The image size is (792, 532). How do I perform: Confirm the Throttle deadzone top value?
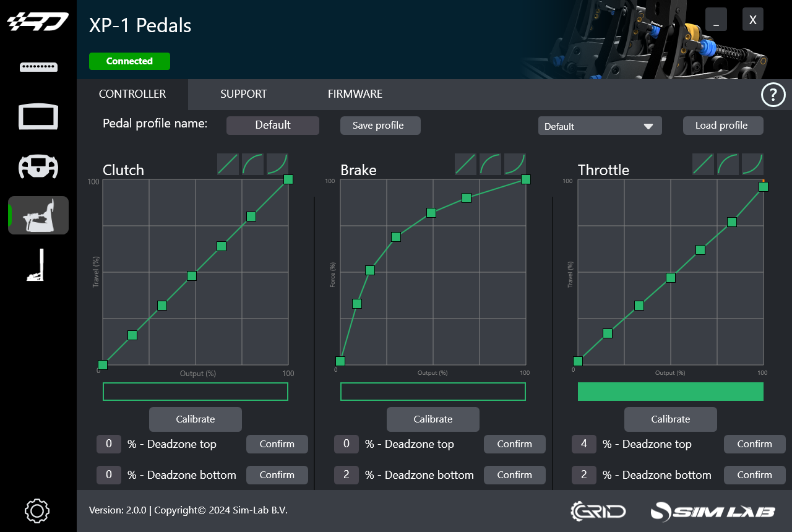point(754,444)
